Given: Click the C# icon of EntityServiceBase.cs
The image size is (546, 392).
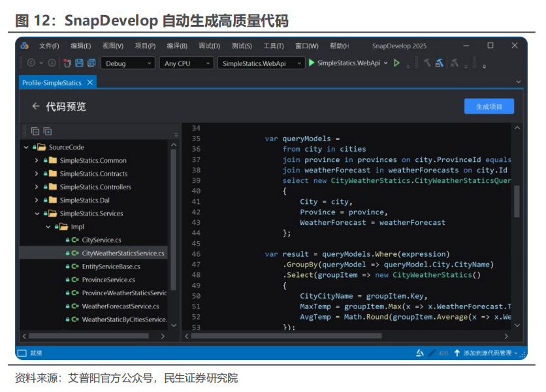Looking at the screenshot, I should tap(75, 266).
